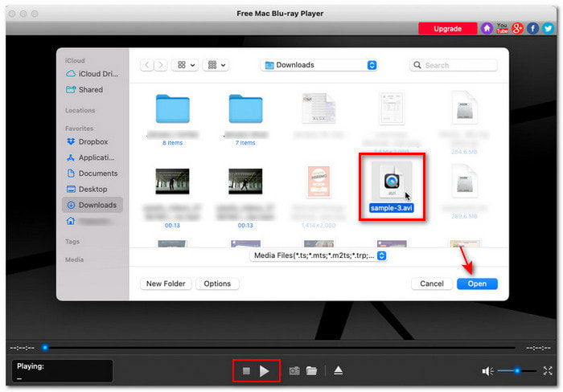Click the blue Open button

(x=477, y=284)
